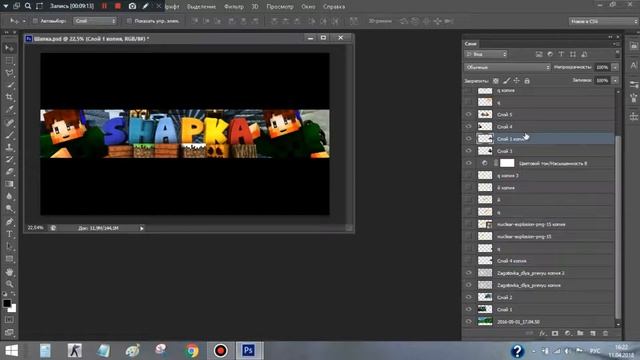Pause the screen recording
The width and height of the screenshot is (640, 360).
point(104,6)
